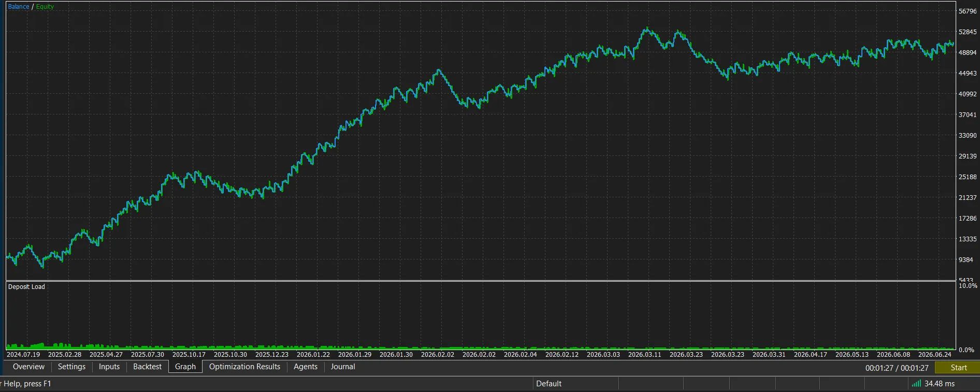Image resolution: width=980 pixels, height=392 pixels.
Task: Click the 2026.01.22 date label
Action: point(313,355)
